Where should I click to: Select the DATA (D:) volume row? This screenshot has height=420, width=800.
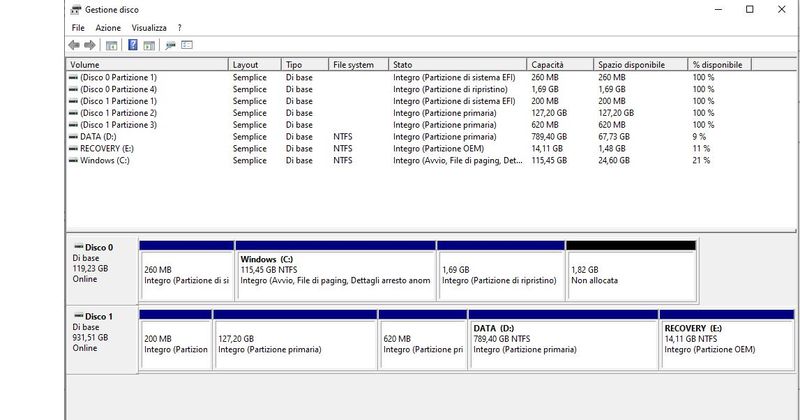[x=409, y=137]
